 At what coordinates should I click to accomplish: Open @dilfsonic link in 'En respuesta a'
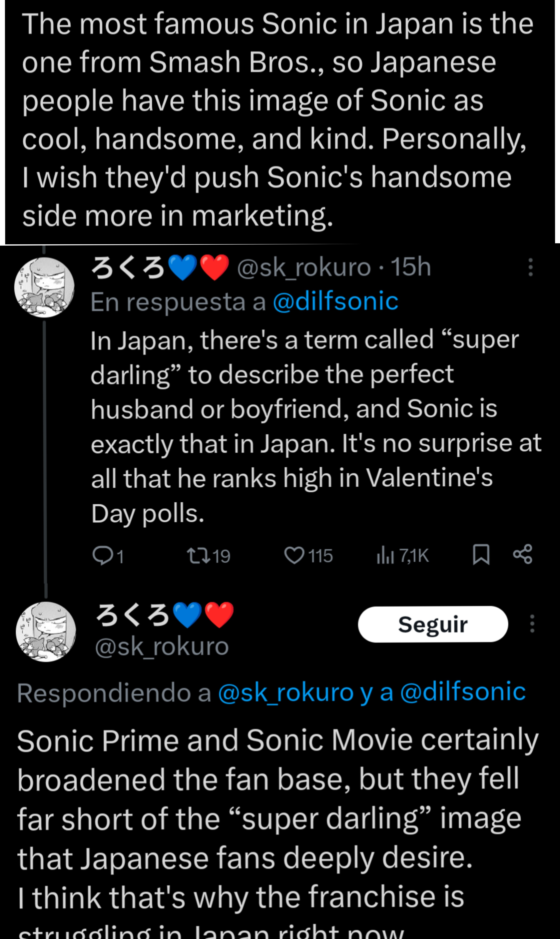[335, 302]
